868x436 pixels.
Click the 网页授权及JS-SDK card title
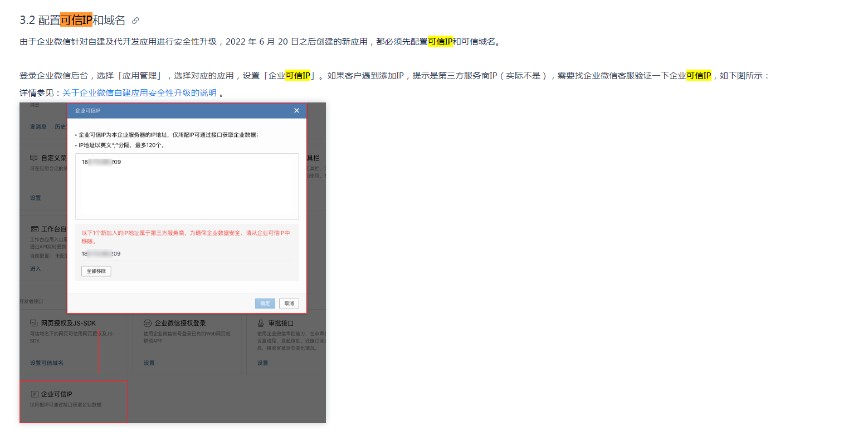coord(69,323)
